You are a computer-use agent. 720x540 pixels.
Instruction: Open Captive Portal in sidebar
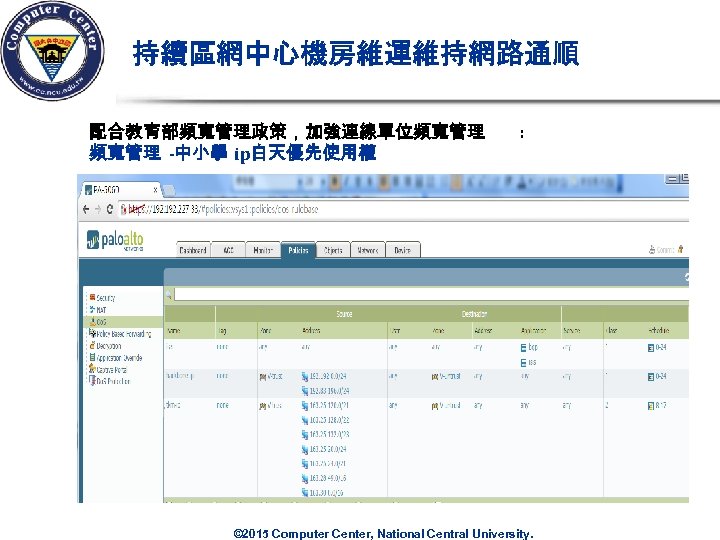(107, 369)
